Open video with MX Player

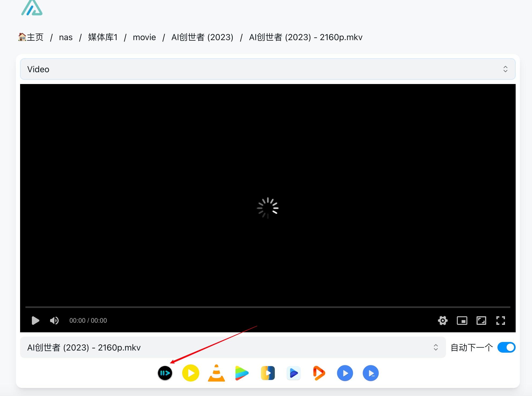(x=345, y=373)
